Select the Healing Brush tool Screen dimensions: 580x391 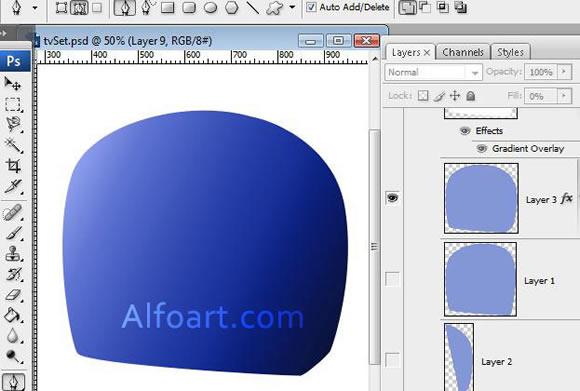[x=13, y=213]
